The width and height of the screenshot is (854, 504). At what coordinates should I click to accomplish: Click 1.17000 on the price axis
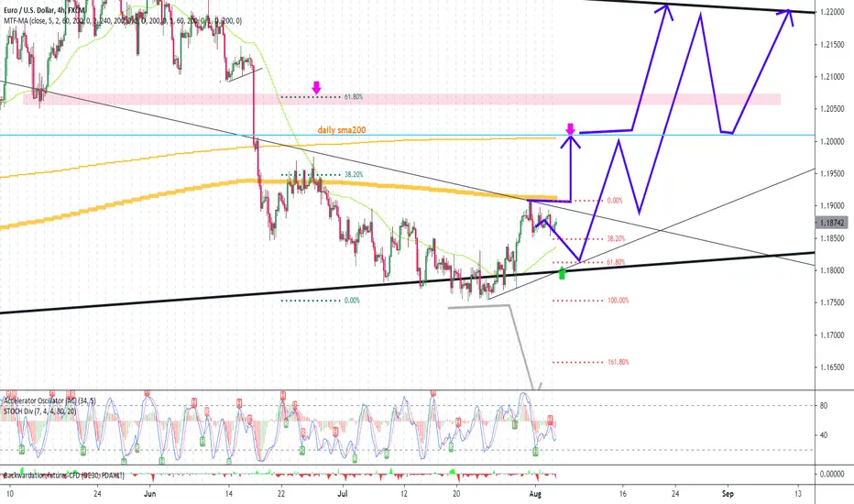tap(832, 335)
